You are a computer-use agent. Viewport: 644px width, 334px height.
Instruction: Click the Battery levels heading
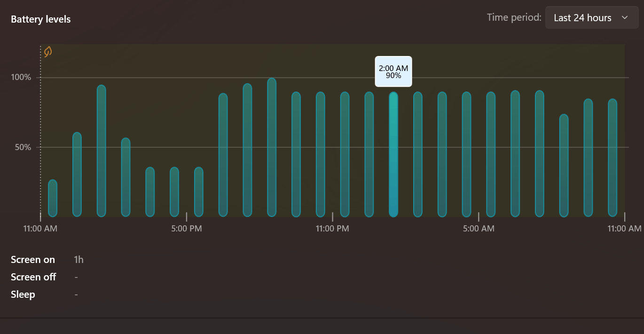(41, 19)
